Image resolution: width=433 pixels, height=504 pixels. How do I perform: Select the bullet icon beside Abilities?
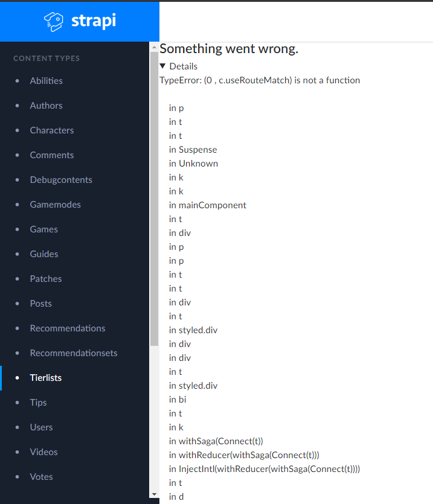pyautogui.click(x=17, y=80)
